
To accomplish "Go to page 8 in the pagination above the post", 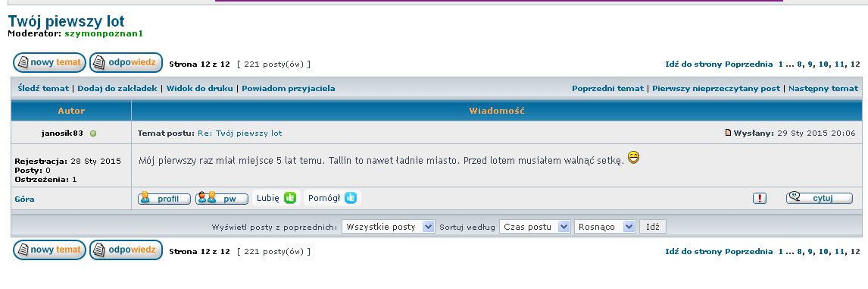I will coord(800,64).
